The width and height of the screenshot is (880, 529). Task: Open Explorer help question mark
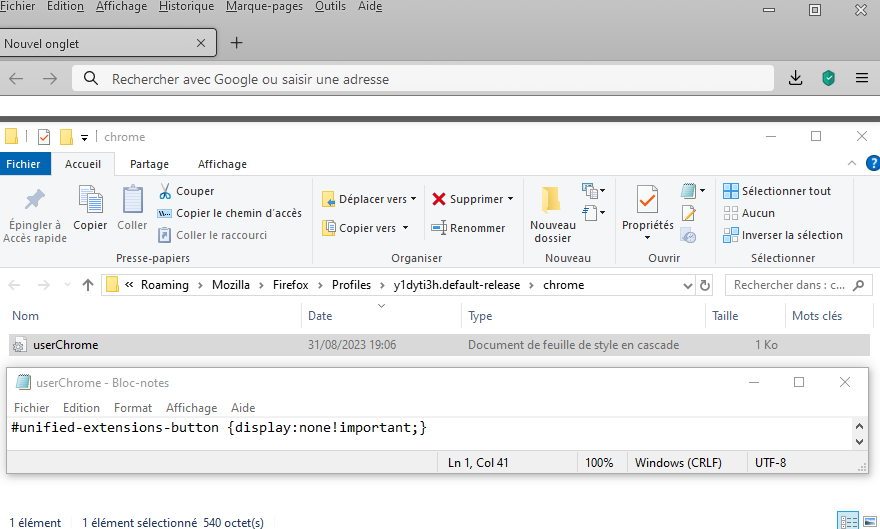[x=873, y=163]
